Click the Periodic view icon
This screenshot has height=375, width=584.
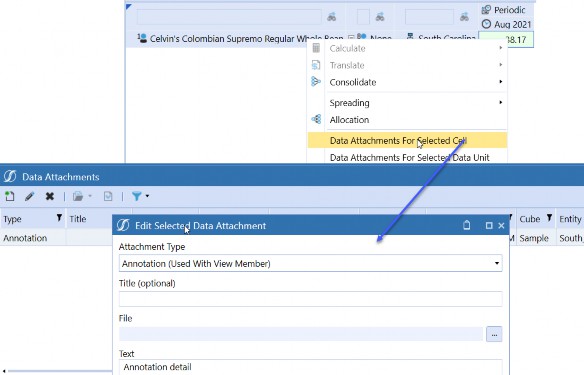pyautogui.click(x=486, y=10)
